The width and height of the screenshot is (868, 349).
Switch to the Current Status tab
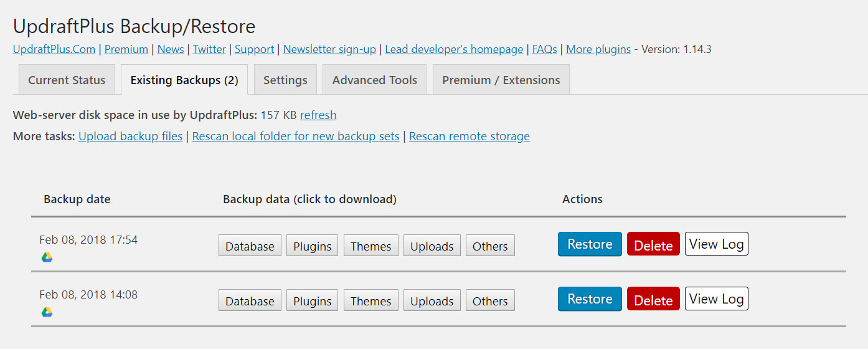[x=67, y=80]
